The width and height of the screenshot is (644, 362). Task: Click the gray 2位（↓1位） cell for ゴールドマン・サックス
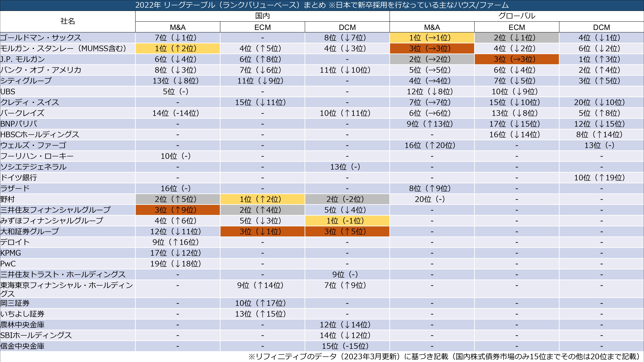516,38
